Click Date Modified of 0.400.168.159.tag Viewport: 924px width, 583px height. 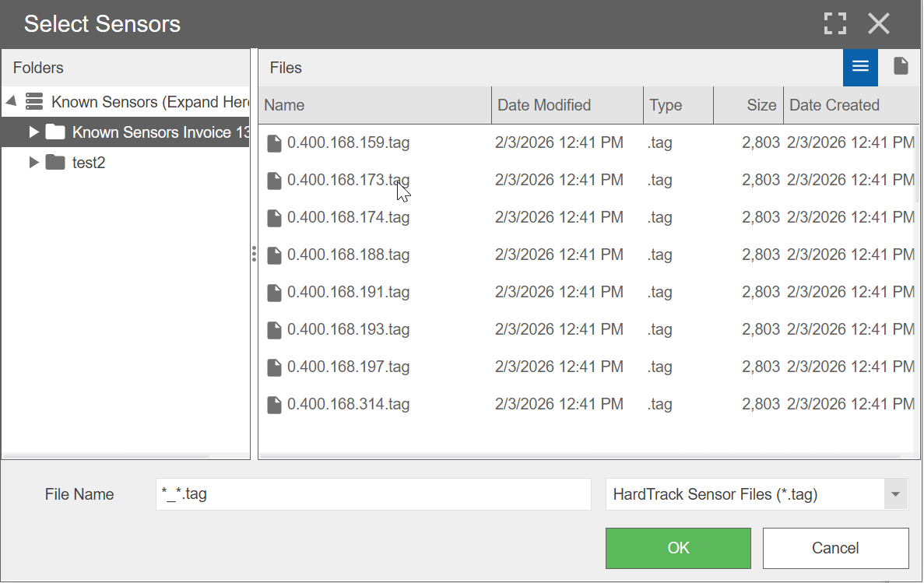pos(559,142)
